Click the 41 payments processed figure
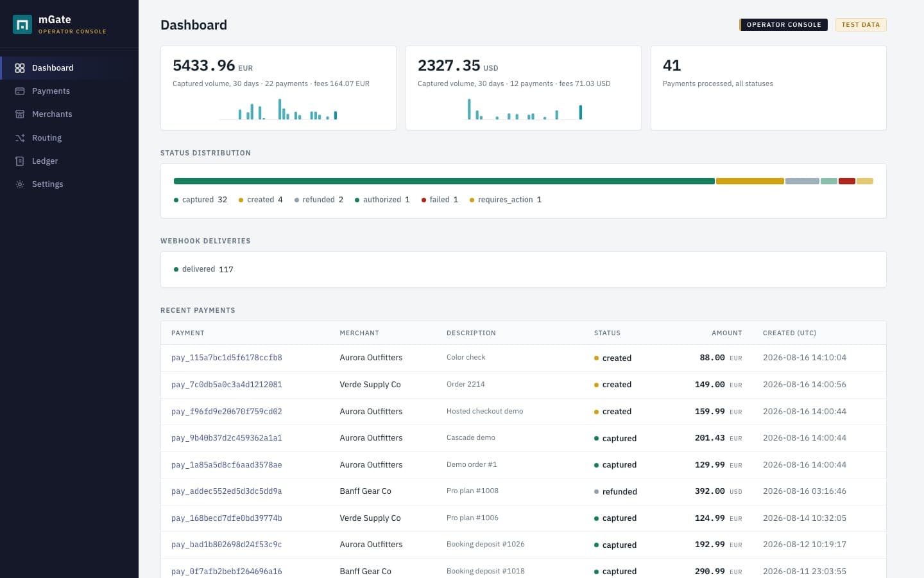The height and width of the screenshot is (578, 924). coord(672,66)
